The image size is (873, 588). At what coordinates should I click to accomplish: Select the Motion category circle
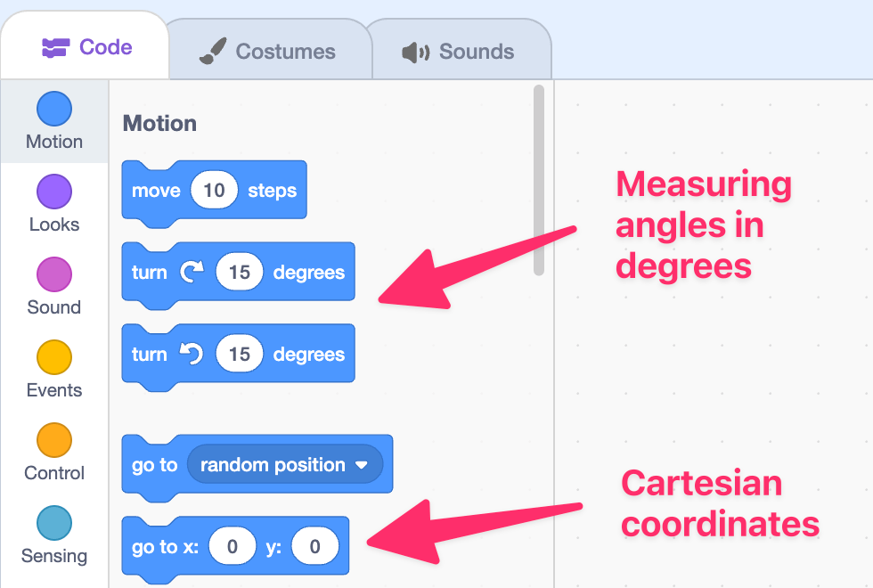click(x=54, y=109)
